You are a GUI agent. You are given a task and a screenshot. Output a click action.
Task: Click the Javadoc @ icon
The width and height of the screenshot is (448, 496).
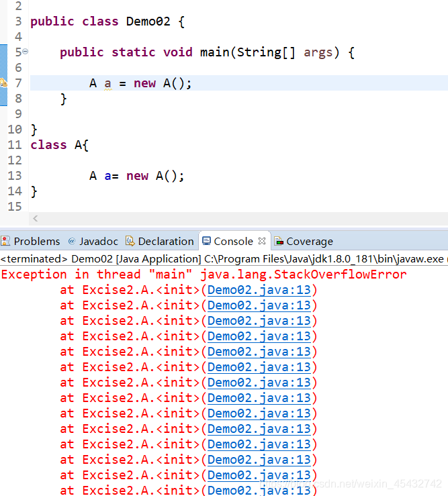[x=72, y=241]
